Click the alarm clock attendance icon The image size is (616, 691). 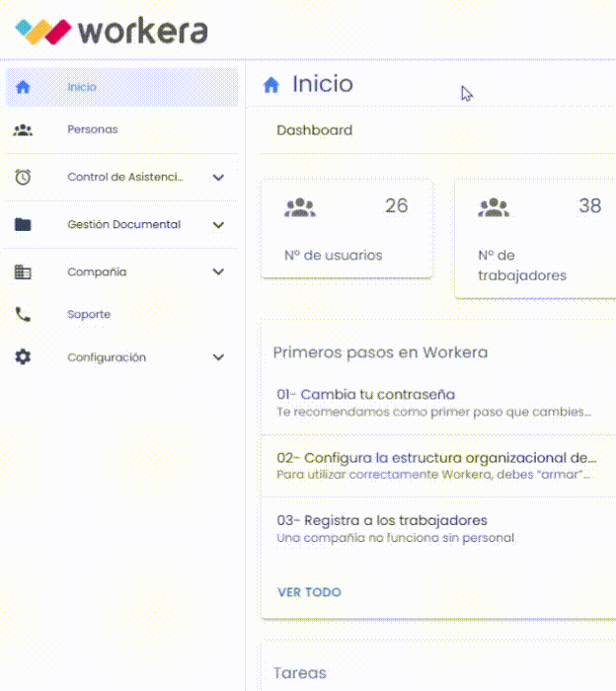pyautogui.click(x=23, y=177)
